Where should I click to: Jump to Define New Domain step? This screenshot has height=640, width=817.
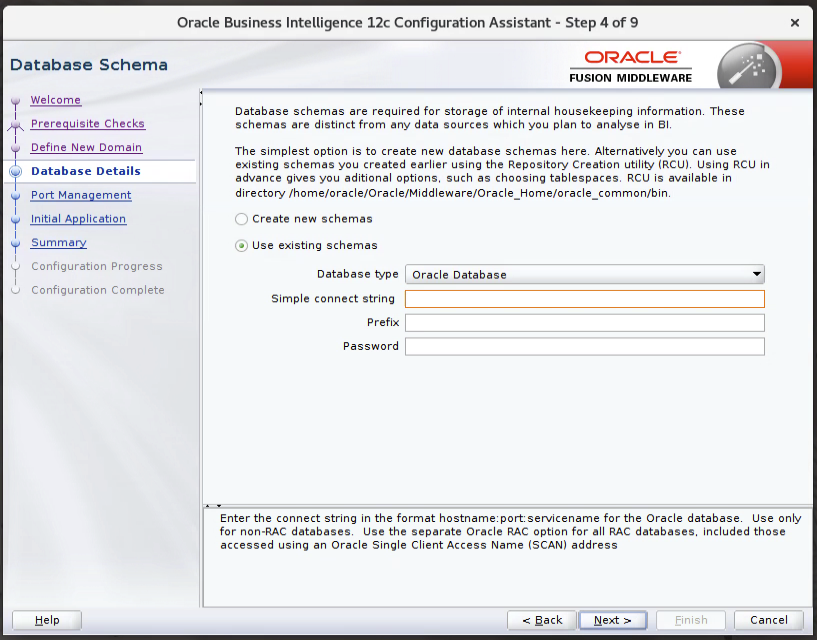tap(86, 147)
